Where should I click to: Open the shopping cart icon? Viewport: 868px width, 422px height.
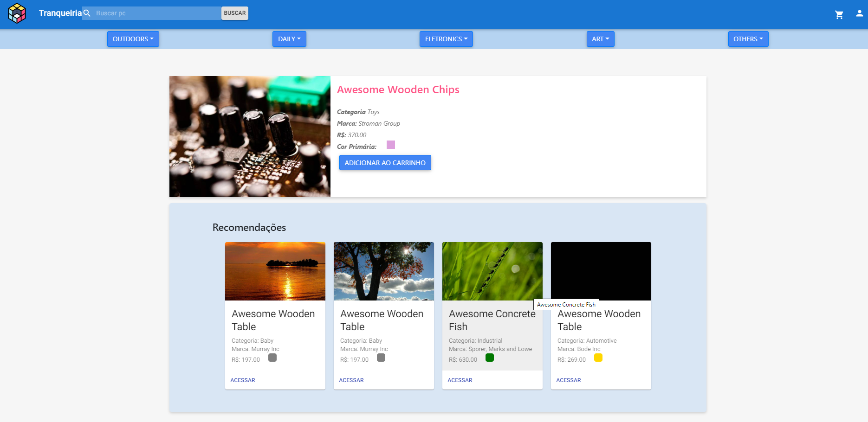click(839, 15)
